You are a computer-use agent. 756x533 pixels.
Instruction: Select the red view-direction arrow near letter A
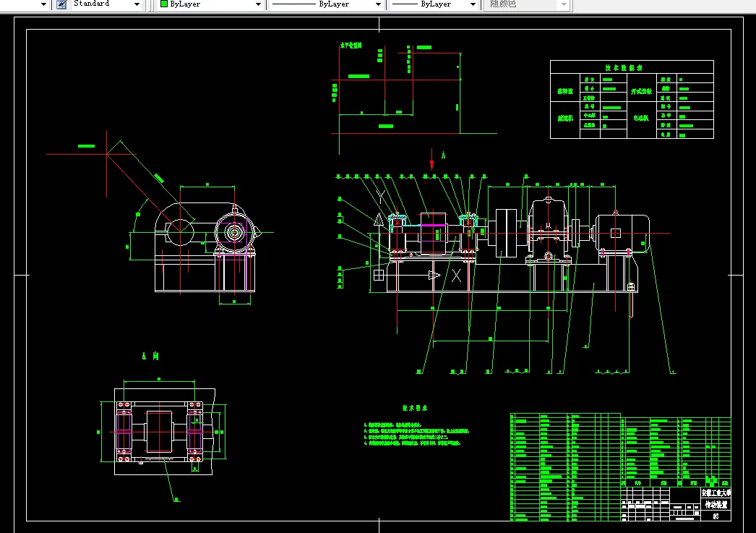click(x=432, y=158)
